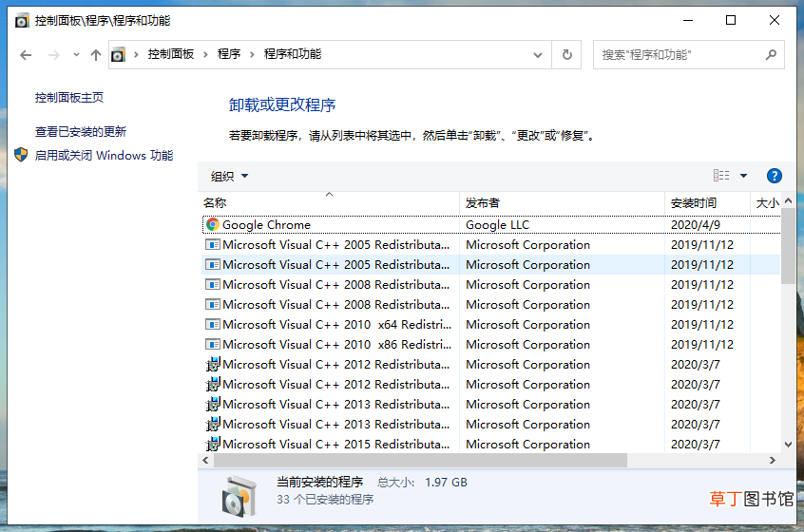Click the search 程序和功能 input box

[689, 54]
